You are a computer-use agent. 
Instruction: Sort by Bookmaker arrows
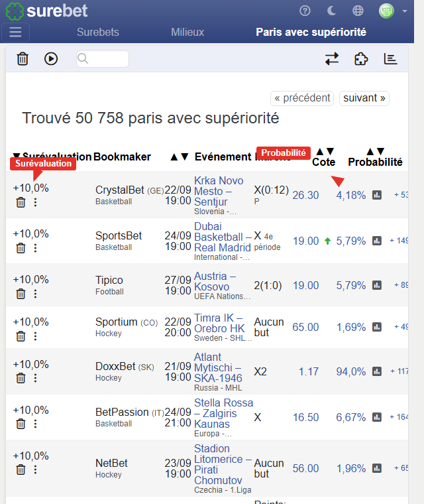[x=180, y=157]
